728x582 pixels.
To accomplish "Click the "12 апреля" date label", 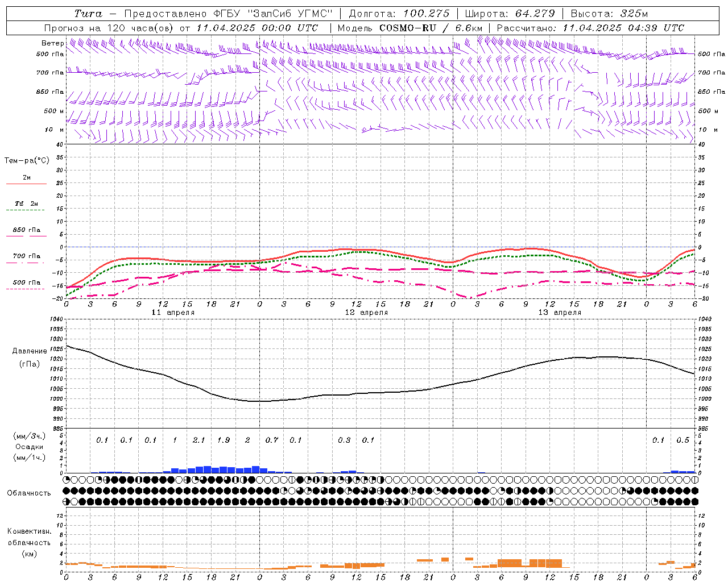I will [367, 313].
